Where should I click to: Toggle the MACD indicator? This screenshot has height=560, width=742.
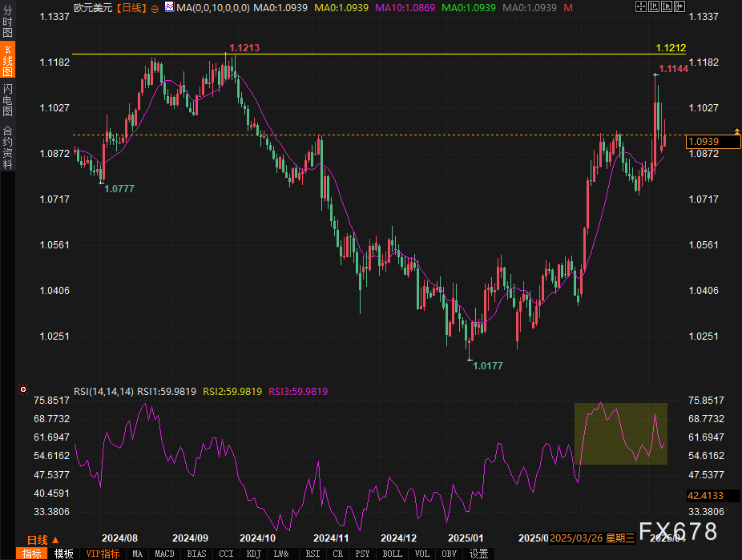[x=164, y=554]
